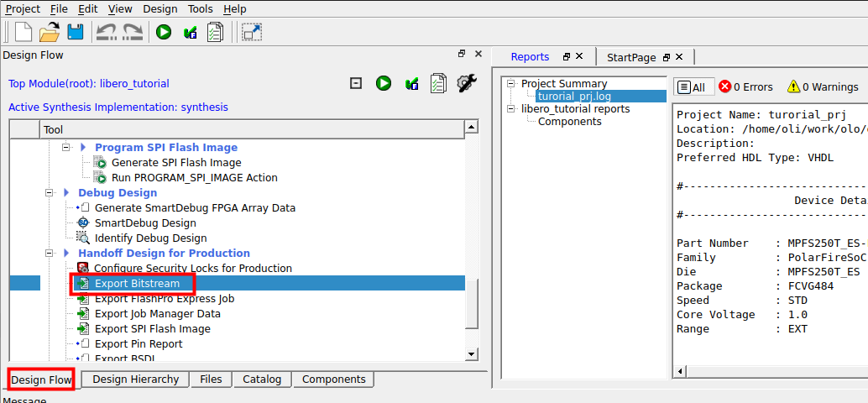Click the Generate SPI Flash Image icon
The width and height of the screenshot is (868, 403).
[100, 163]
